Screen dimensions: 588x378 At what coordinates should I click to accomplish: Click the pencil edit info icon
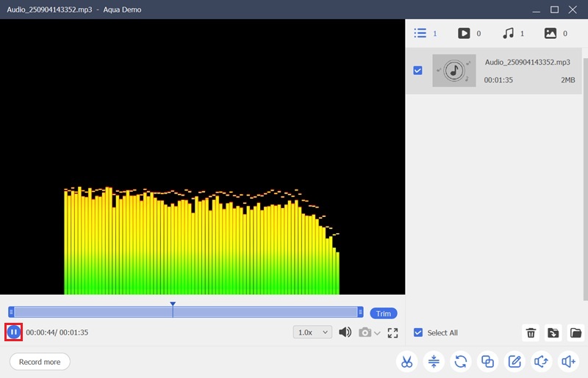pos(514,361)
